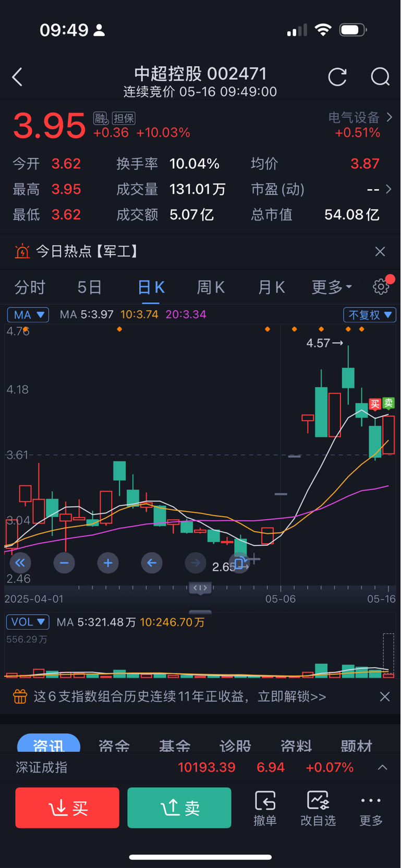Tap the red 买 buy button
The height and width of the screenshot is (868, 401).
(67, 808)
